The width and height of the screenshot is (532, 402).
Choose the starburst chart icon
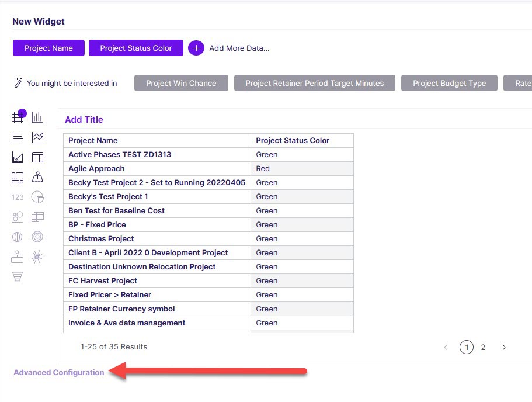pyautogui.click(x=37, y=257)
